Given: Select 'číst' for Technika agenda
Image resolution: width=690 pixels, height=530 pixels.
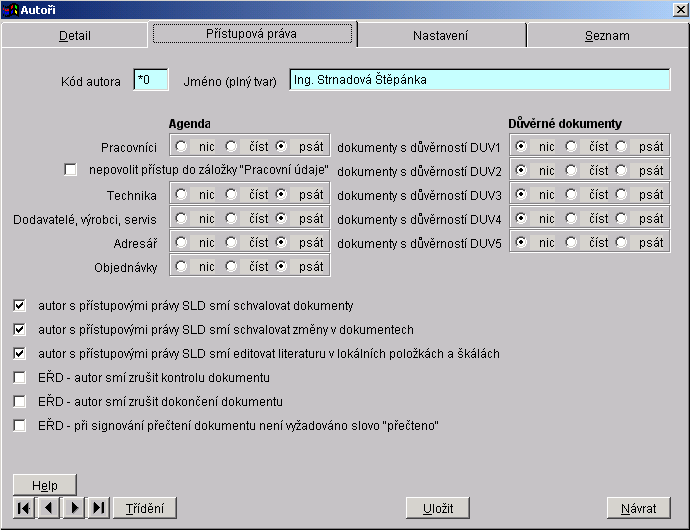Looking at the screenshot, I should [232, 194].
